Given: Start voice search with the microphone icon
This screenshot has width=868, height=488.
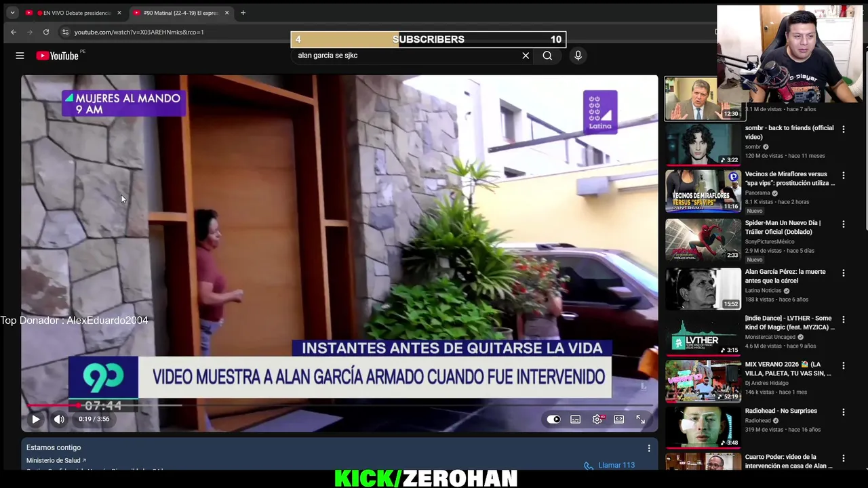Looking at the screenshot, I should [578, 56].
